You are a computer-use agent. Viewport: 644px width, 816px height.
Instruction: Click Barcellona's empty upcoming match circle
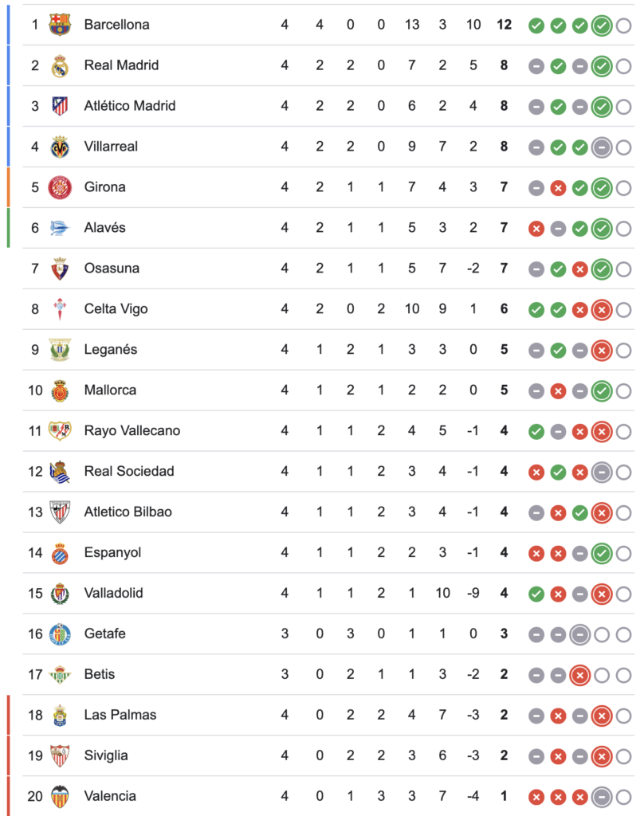click(624, 25)
